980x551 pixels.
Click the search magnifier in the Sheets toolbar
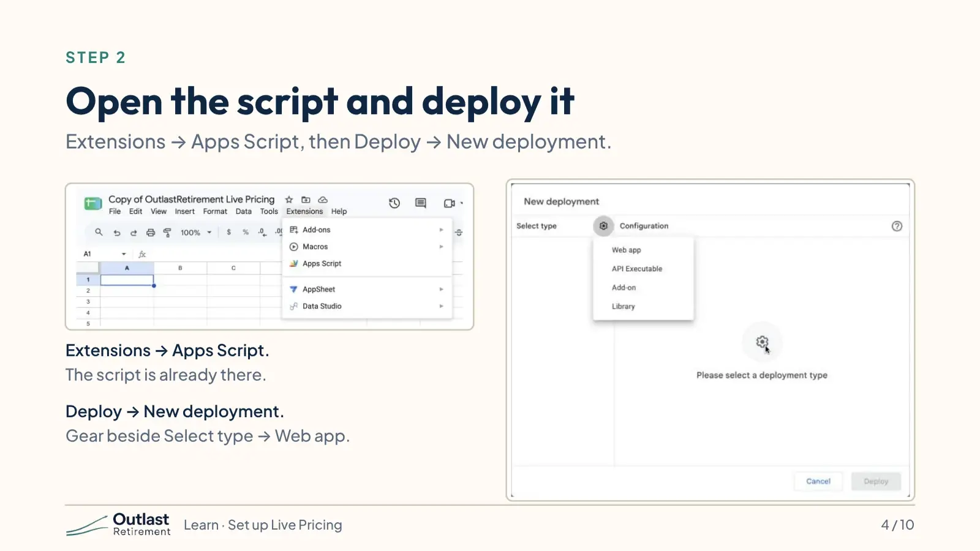(99, 232)
